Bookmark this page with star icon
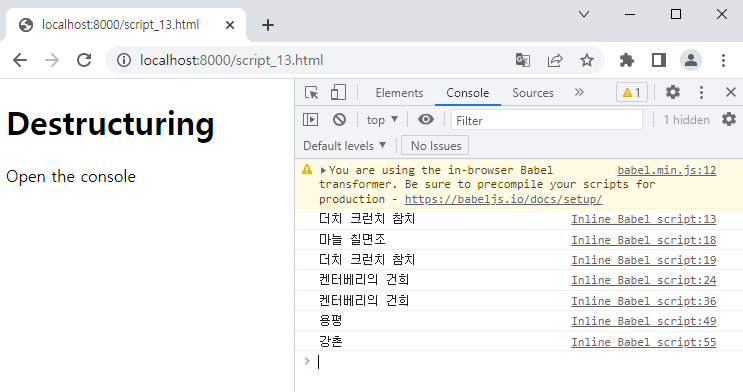The height and width of the screenshot is (392, 743). [x=587, y=60]
